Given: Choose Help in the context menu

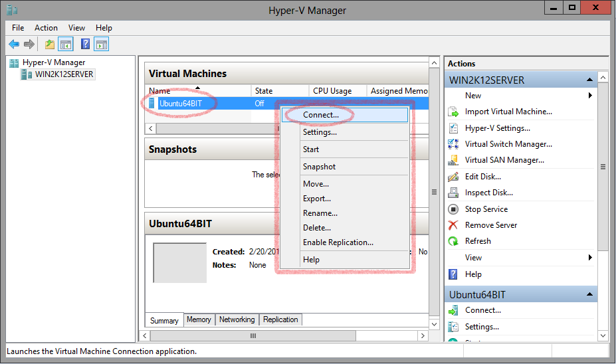Looking at the screenshot, I should point(345,260).
